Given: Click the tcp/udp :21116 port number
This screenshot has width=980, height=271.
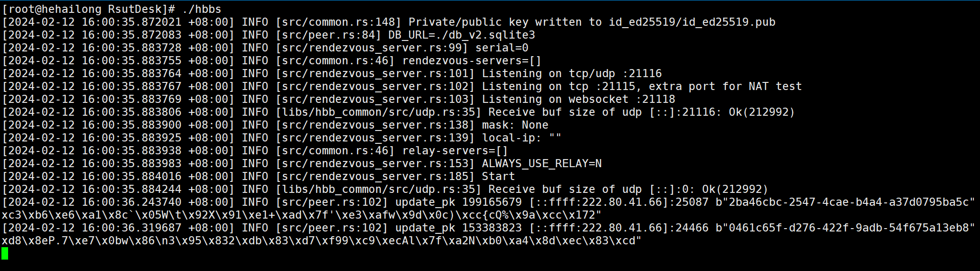Looking at the screenshot, I should point(642,73).
